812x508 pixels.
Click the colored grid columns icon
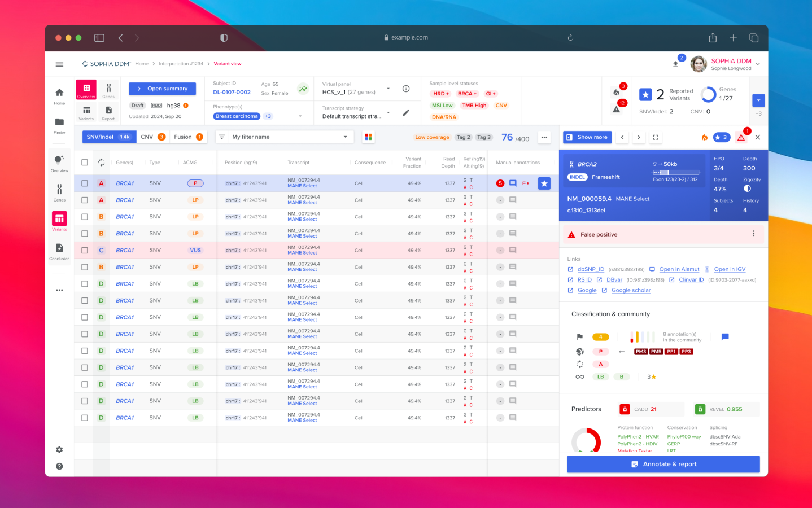369,137
